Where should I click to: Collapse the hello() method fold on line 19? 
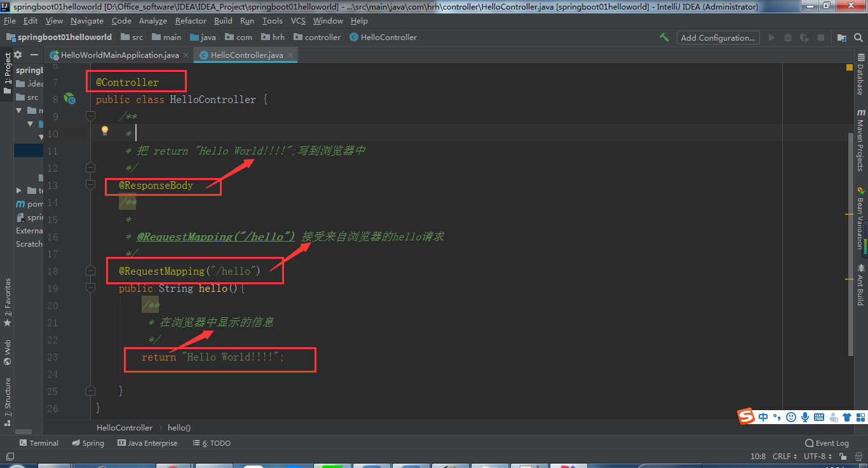coord(90,288)
